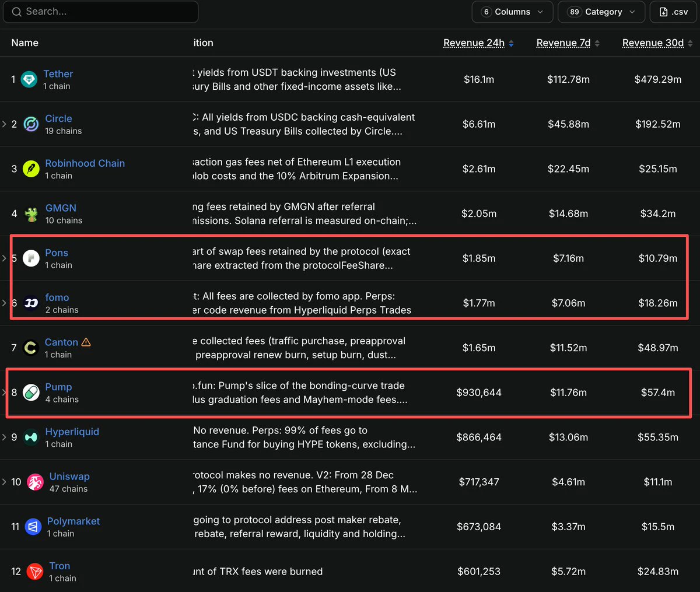700x592 pixels.
Task: Sort by Revenue 30d arrows icon
Action: (690, 43)
